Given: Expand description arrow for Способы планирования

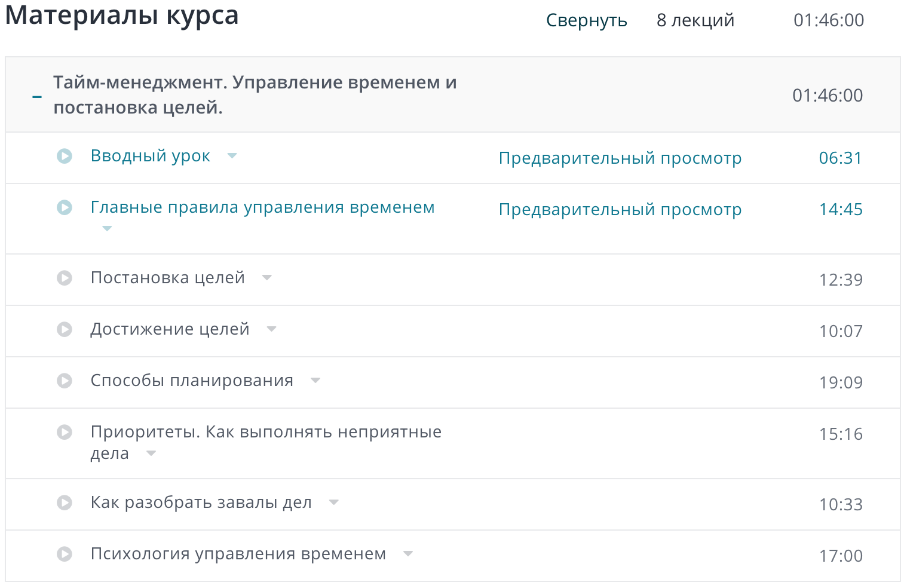Looking at the screenshot, I should [x=315, y=381].
